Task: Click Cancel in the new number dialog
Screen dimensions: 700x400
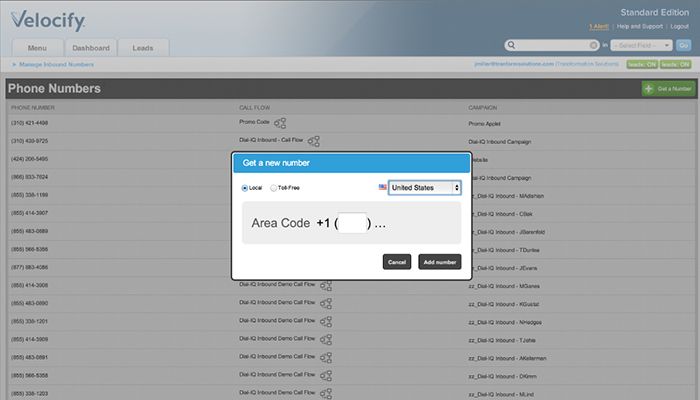Action: coord(397,262)
